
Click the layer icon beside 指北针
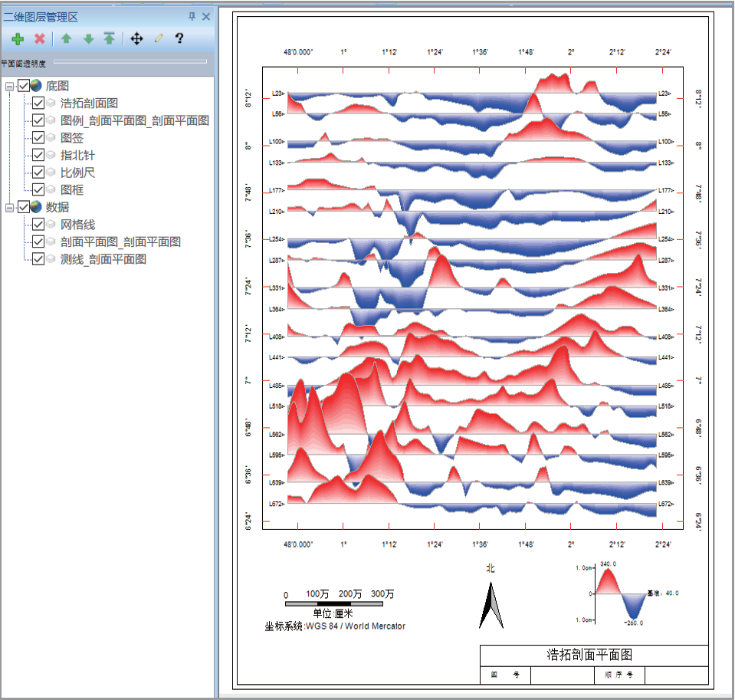point(51,155)
